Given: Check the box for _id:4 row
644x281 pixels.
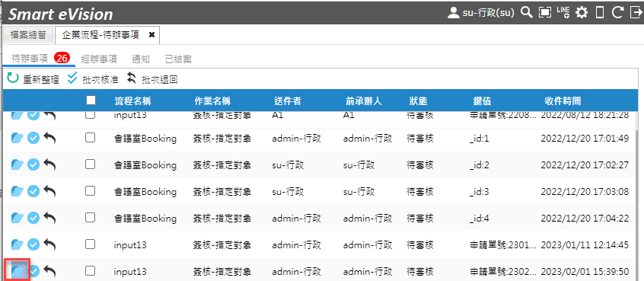Looking at the screenshot, I should tap(90, 218).
